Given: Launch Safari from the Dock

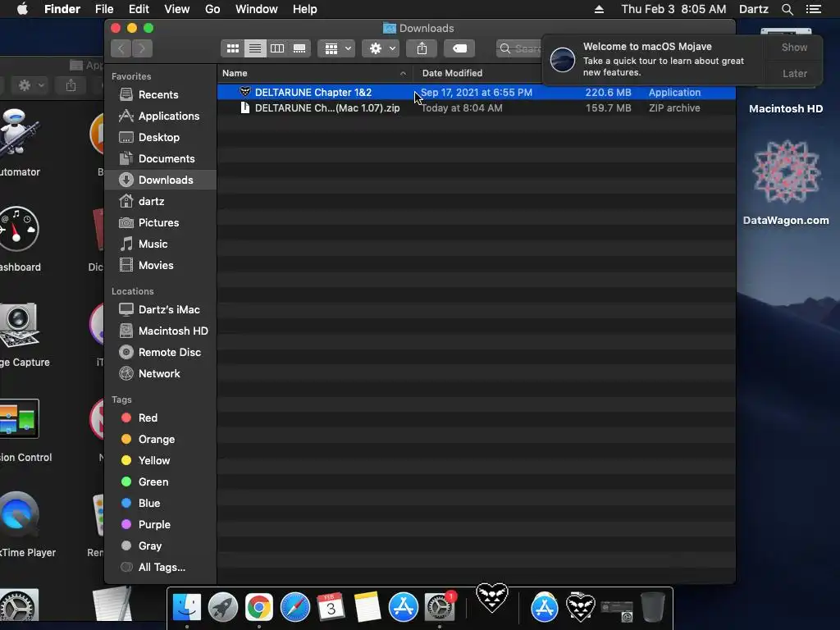Looking at the screenshot, I should (x=295, y=607).
